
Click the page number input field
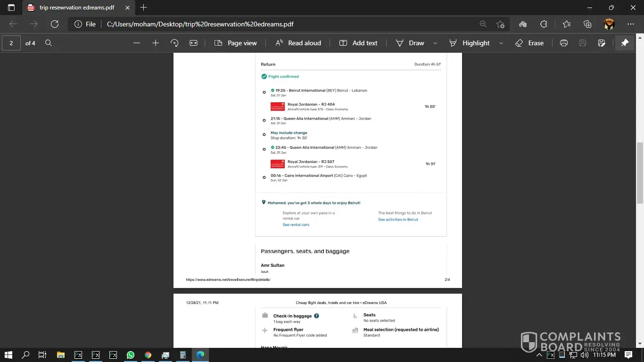point(11,43)
